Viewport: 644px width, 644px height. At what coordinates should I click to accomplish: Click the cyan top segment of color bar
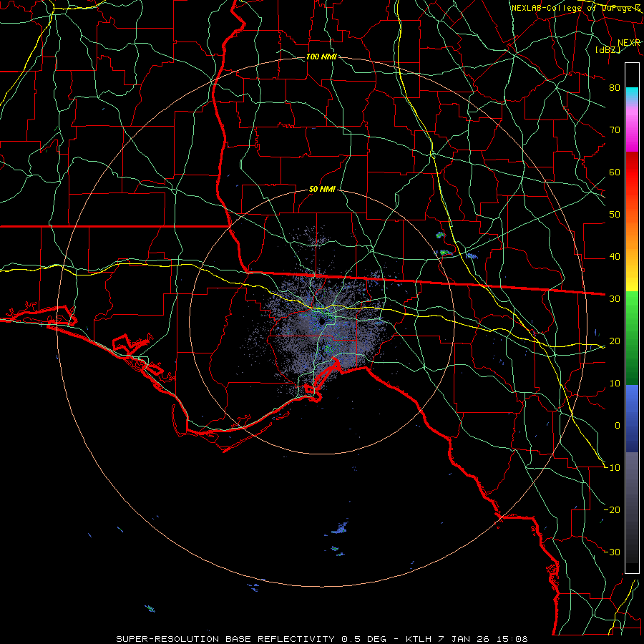point(632,94)
